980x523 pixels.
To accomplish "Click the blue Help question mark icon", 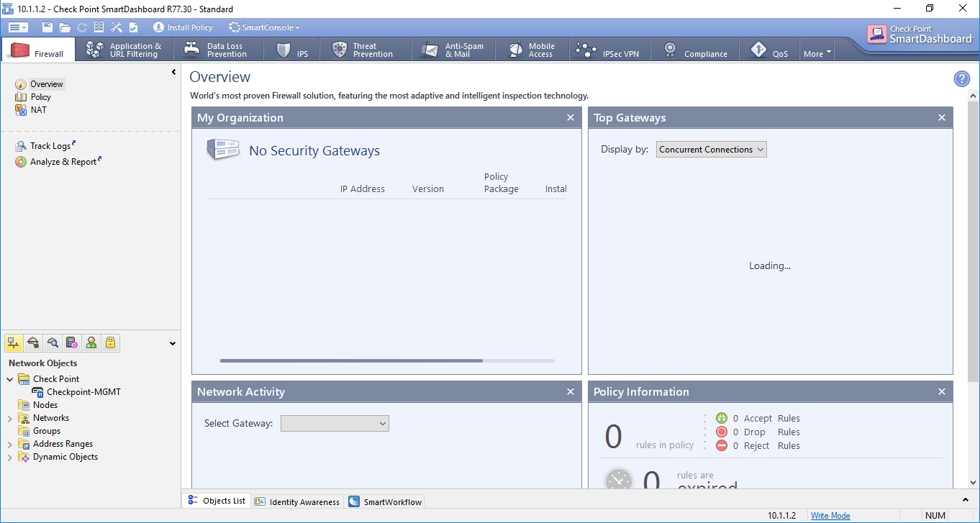I will (x=961, y=79).
